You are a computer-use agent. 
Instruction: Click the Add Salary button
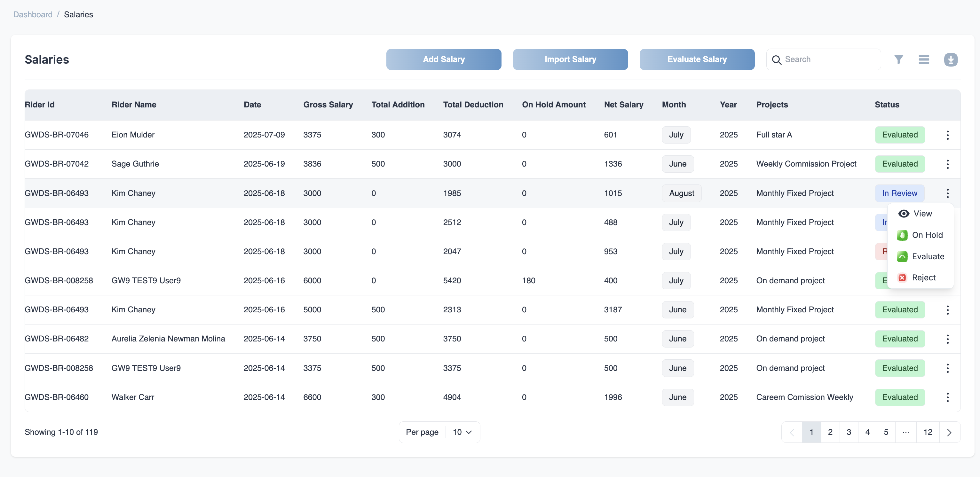click(444, 59)
